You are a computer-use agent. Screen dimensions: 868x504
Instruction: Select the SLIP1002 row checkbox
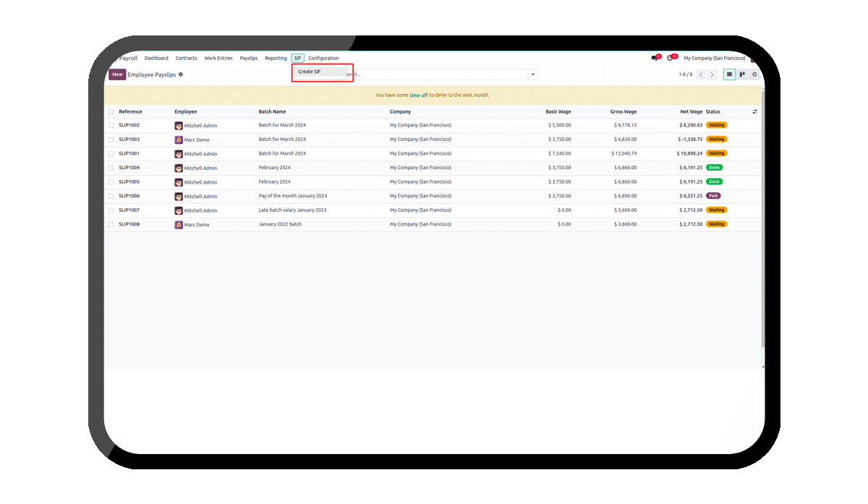pyautogui.click(x=111, y=125)
